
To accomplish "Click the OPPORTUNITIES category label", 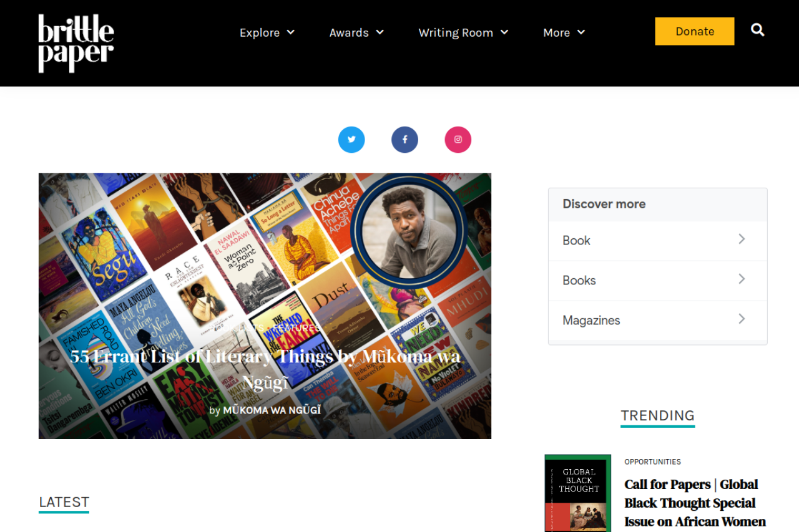I will click(x=652, y=462).
